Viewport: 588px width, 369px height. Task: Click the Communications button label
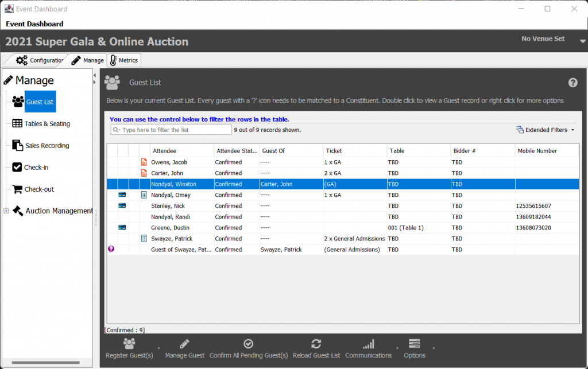[368, 355]
